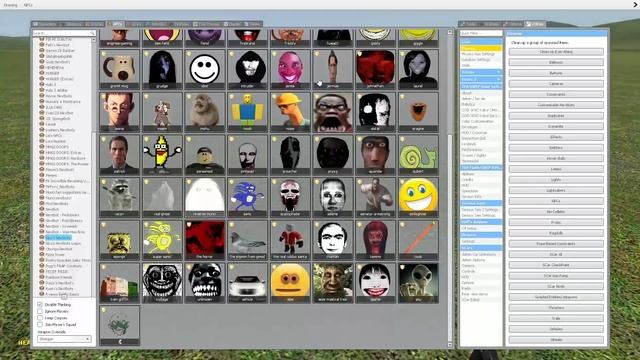Screen dimensions: 640x360
Task: Choose the dancing banana nextbot
Action: click(x=162, y=155)
